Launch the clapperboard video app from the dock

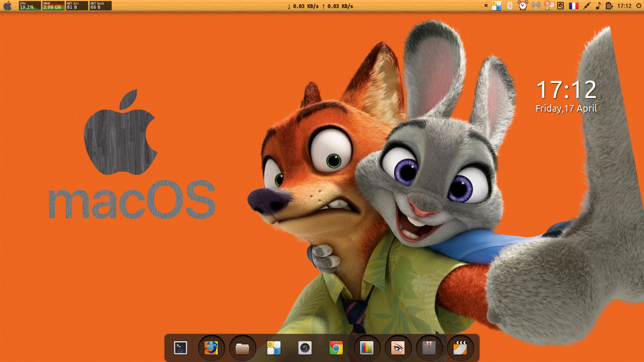click(x=460, y=348)
